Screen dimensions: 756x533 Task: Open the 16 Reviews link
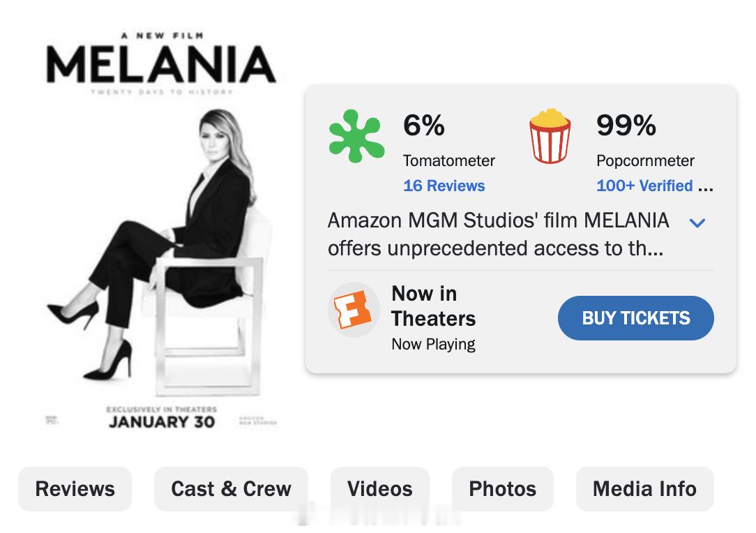point(444,186)
